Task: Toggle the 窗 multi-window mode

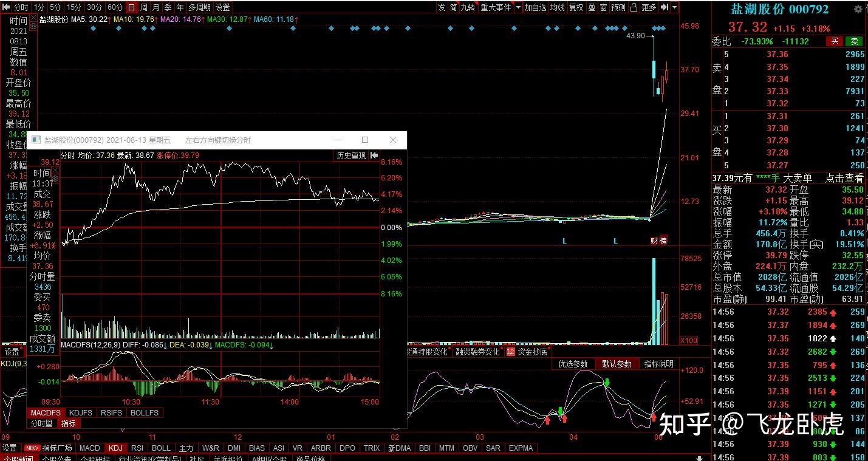Action: (603, 7)
